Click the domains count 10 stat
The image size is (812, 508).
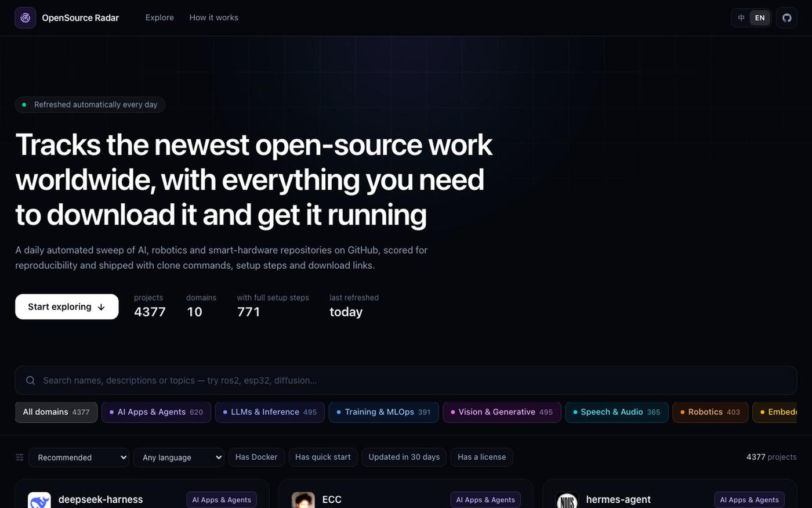click(201, 306)
